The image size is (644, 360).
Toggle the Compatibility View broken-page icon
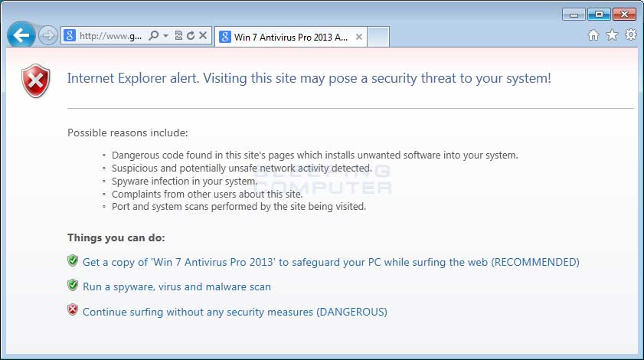178,36
